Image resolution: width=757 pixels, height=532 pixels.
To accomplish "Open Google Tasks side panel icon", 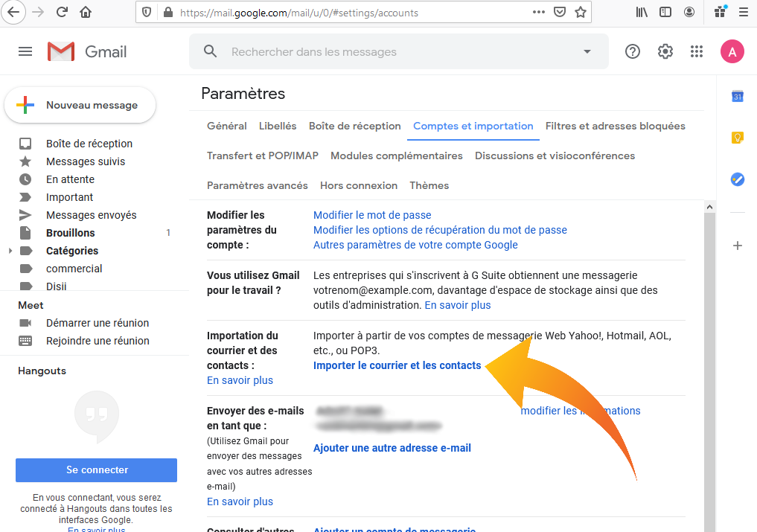I will pyautogui.click(x=737, y=179).
